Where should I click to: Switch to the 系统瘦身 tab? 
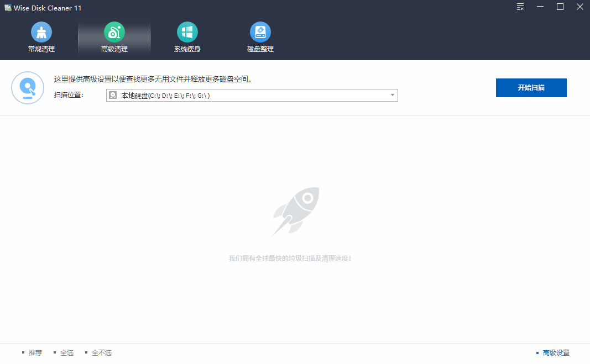(187, 38)
